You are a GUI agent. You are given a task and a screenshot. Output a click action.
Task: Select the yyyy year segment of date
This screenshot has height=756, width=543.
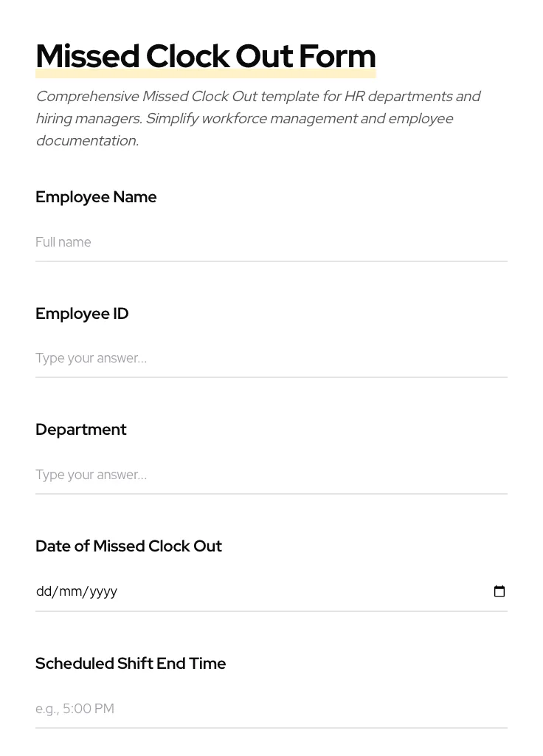pos(103,591)
